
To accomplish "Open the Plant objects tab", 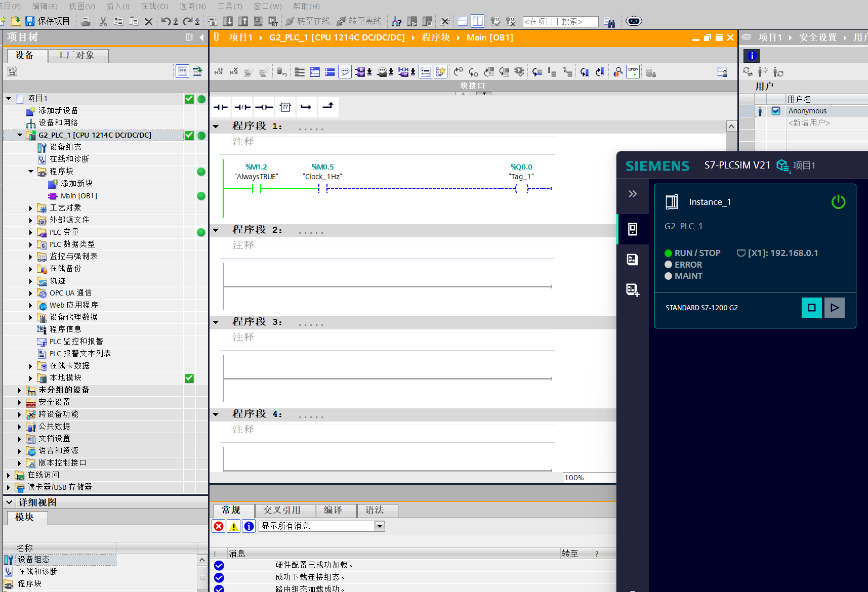I will click(x=76, y=55).
